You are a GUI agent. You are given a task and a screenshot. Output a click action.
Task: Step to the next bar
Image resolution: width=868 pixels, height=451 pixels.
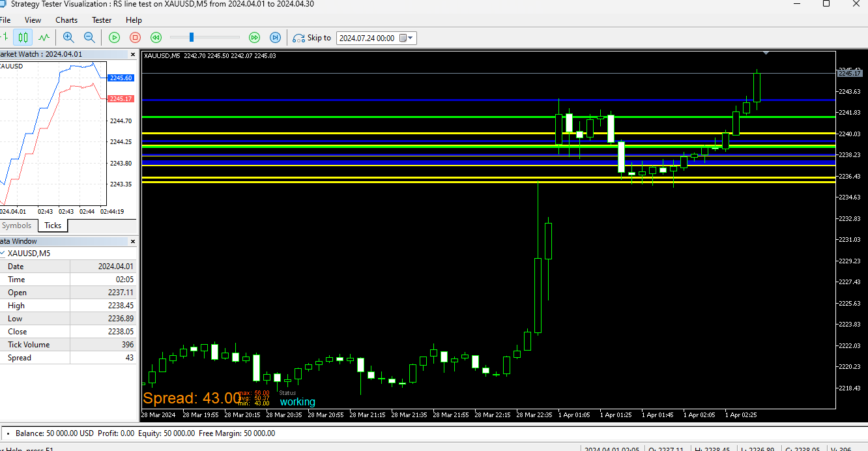click(x=276, y=38)
